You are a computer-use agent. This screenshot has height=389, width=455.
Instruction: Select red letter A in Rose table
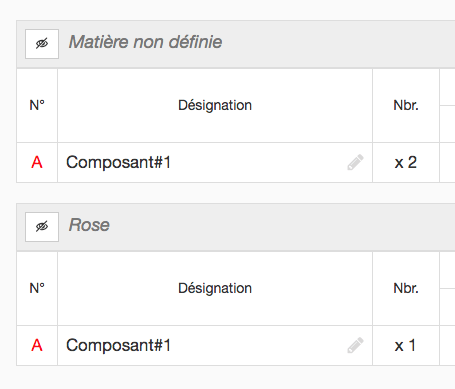click(x=37, y=345)
